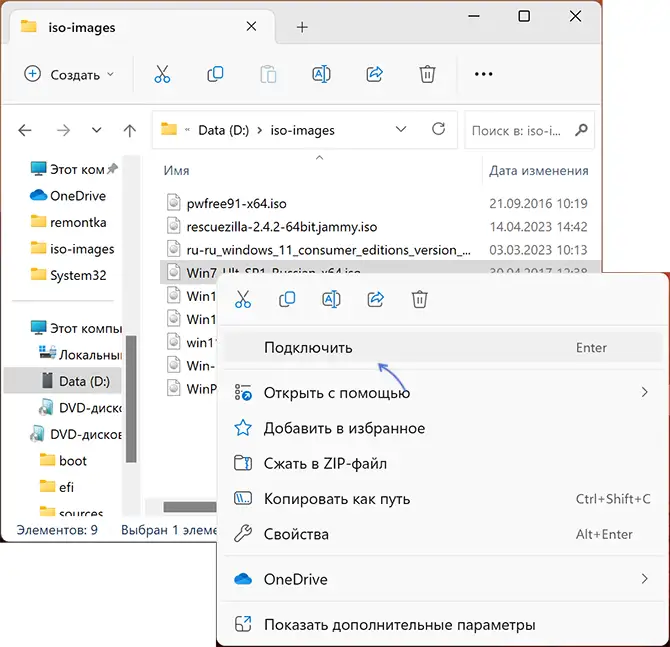Screen dimensions: 670x647
Task: Click the rescuezilla iso file icon
Action: (x=173, y=225)
